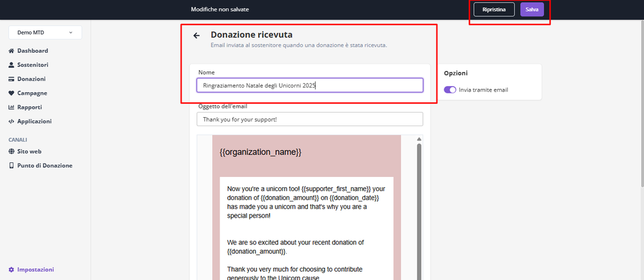This screenshot has width=644, height=280.
Task: Click the Sito web globe icon
Action: (12, 151)
